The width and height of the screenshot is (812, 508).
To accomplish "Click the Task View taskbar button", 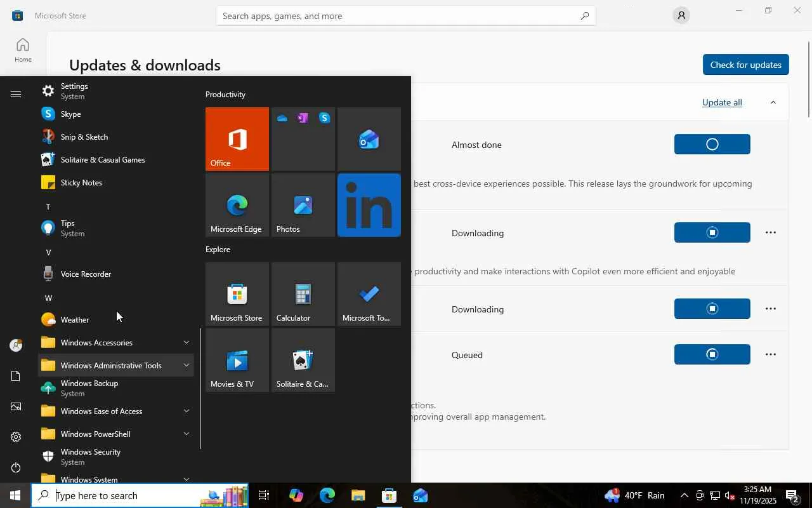I will tap(264, 495).
